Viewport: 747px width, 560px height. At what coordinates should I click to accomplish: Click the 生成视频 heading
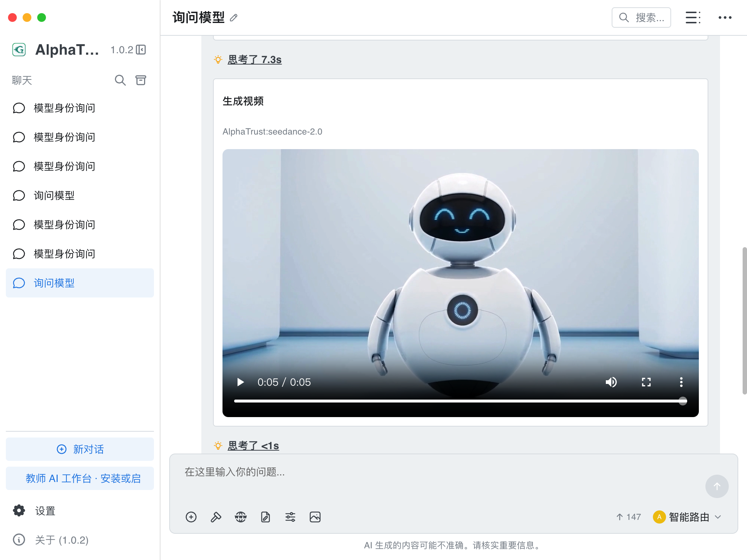click(x=243, y=101)
